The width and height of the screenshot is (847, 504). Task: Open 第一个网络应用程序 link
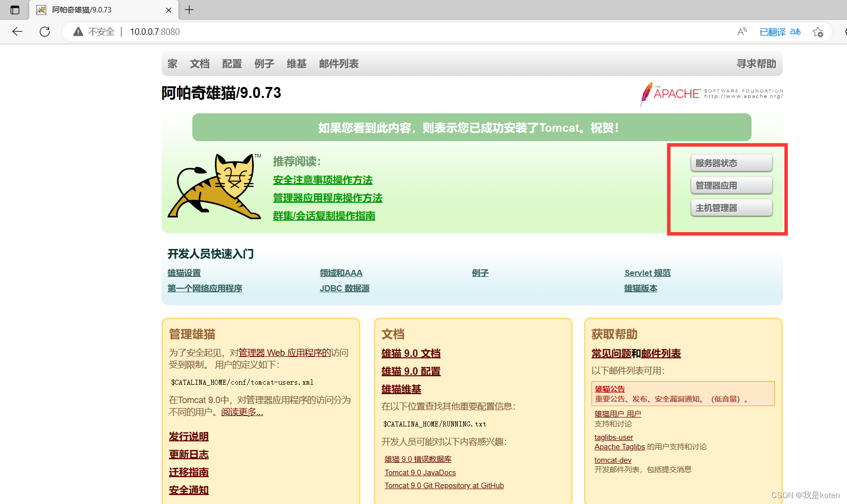coord(205,288)
